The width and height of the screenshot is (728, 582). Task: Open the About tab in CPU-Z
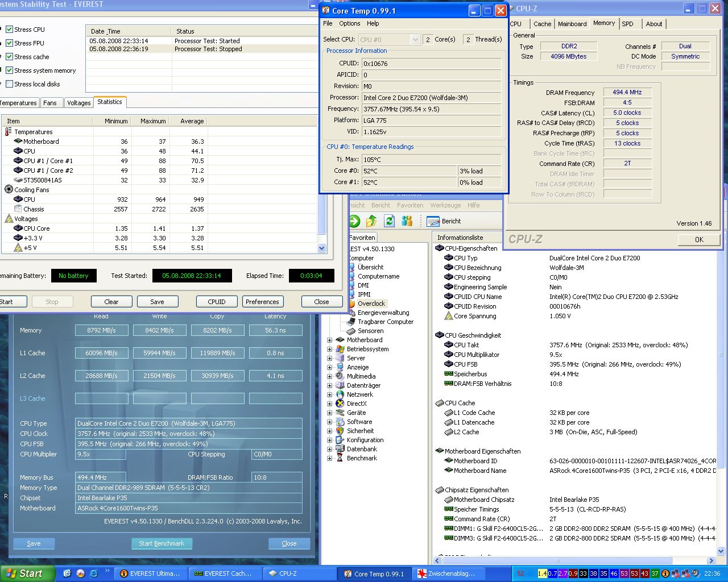[x=654, y=24]
